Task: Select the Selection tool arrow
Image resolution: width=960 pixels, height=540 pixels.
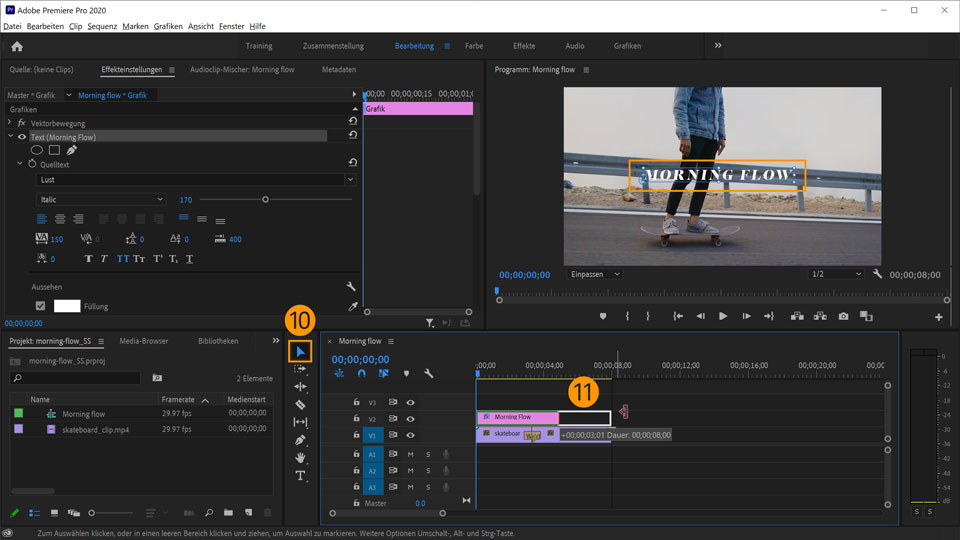Action: pyautogui.click(x=300, y=352)
